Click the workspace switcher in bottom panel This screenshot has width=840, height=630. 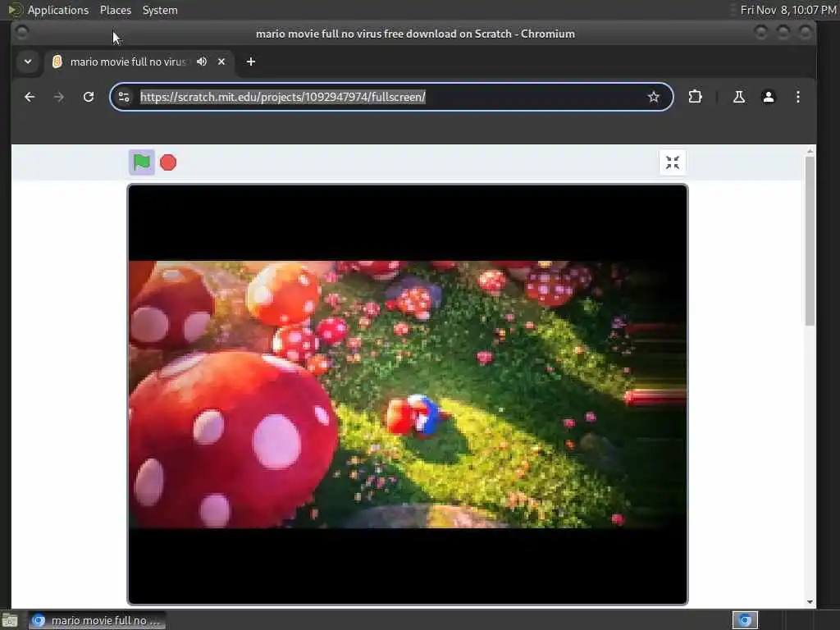[x=745, y=620]
